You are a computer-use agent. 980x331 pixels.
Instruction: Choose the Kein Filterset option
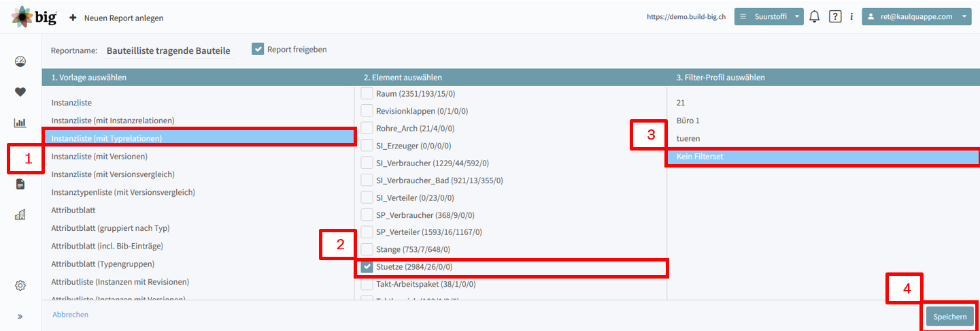(823, 157)
